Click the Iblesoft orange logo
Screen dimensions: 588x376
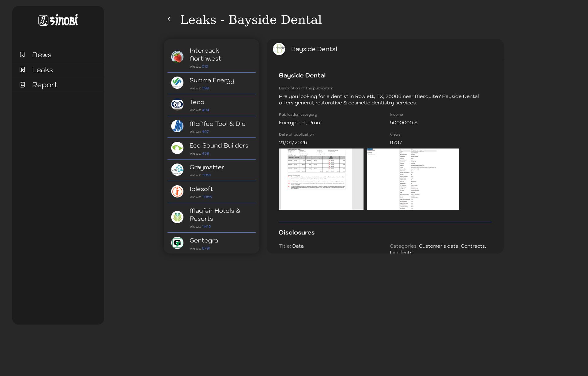click(177, 191)
